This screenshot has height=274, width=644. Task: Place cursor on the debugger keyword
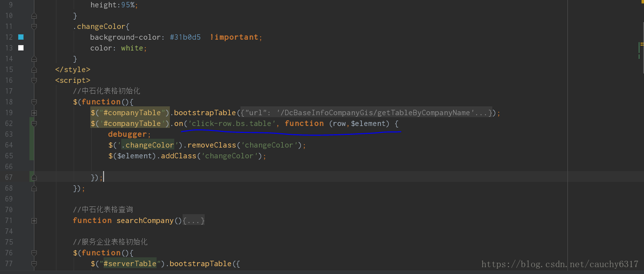click(x=127, y=134)
